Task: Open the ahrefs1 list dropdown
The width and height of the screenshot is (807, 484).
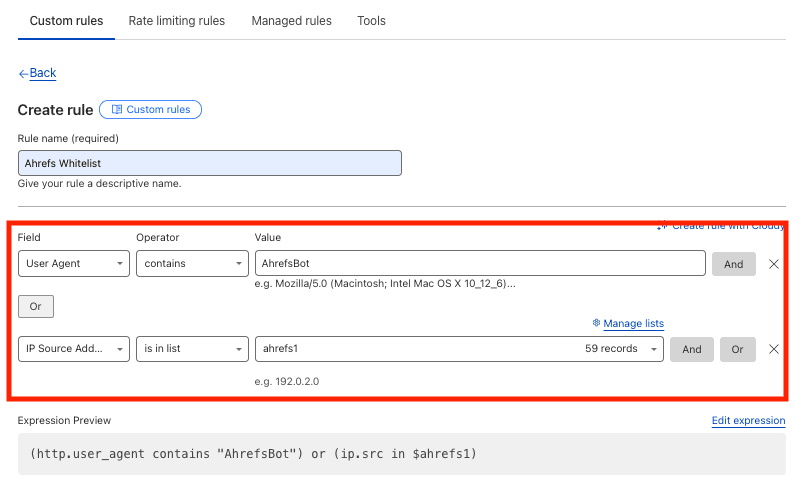Action: (459, 349)
